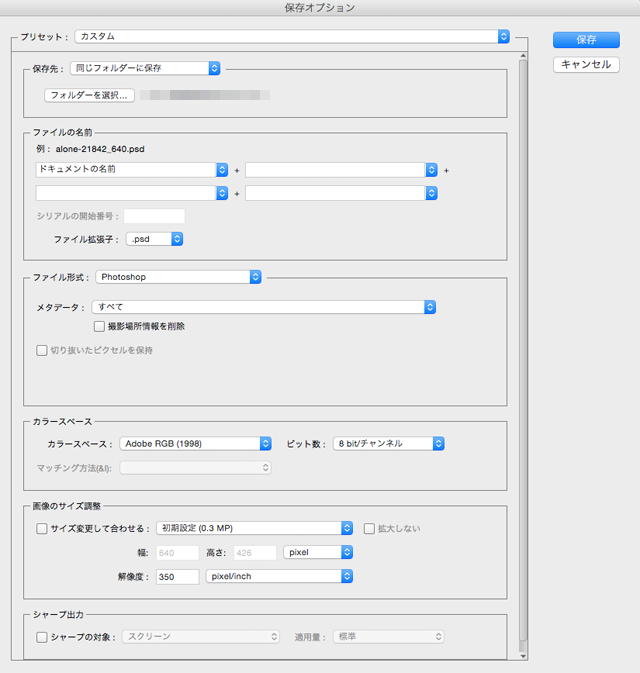Open the pixel size unit dropdown

(318, 552)
